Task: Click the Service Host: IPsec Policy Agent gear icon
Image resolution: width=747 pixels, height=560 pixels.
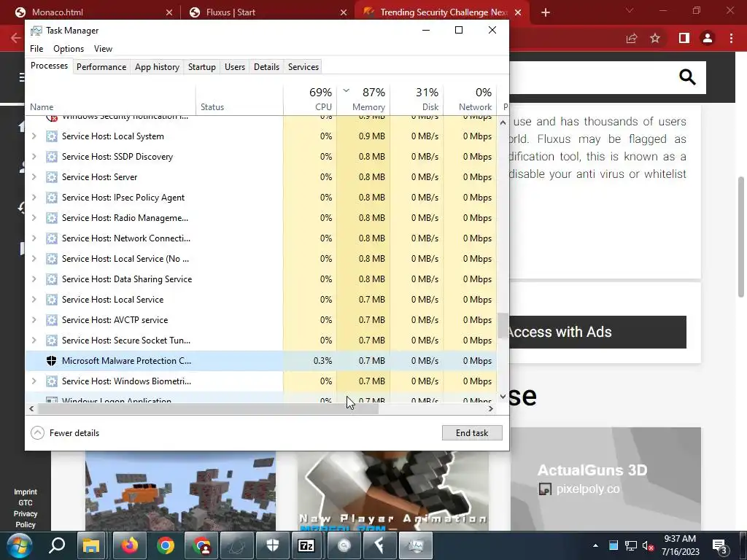Action: point(52,198)
